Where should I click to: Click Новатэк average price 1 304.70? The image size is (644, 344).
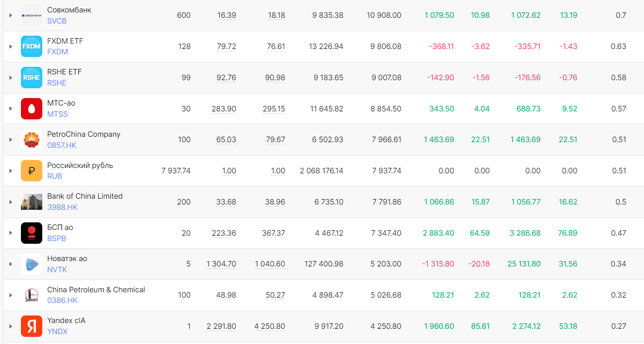(x=221, y=264)
